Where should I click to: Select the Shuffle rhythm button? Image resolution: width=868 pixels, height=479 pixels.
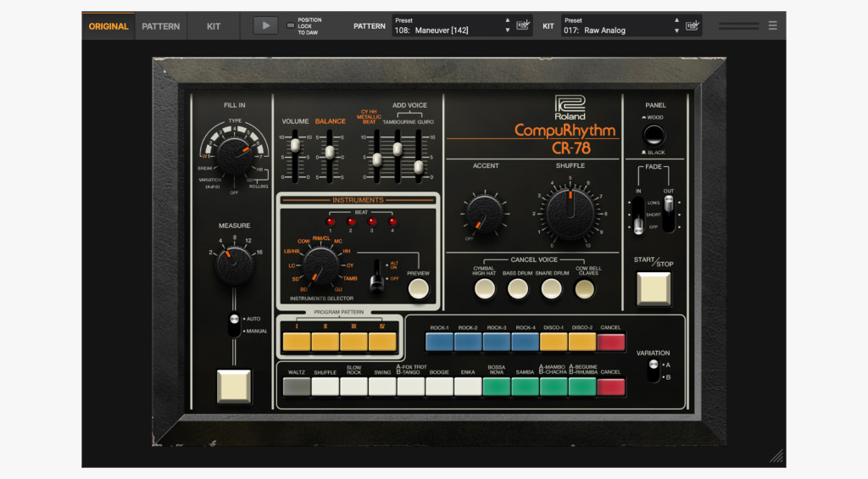[325, 386]
